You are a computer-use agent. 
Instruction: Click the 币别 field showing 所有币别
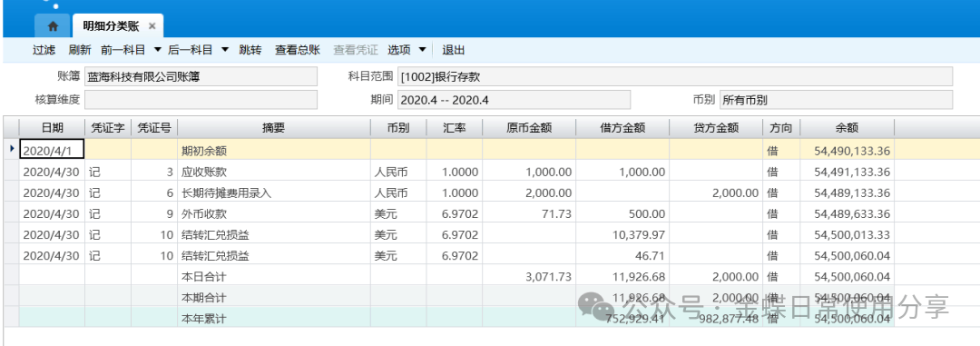837,100
